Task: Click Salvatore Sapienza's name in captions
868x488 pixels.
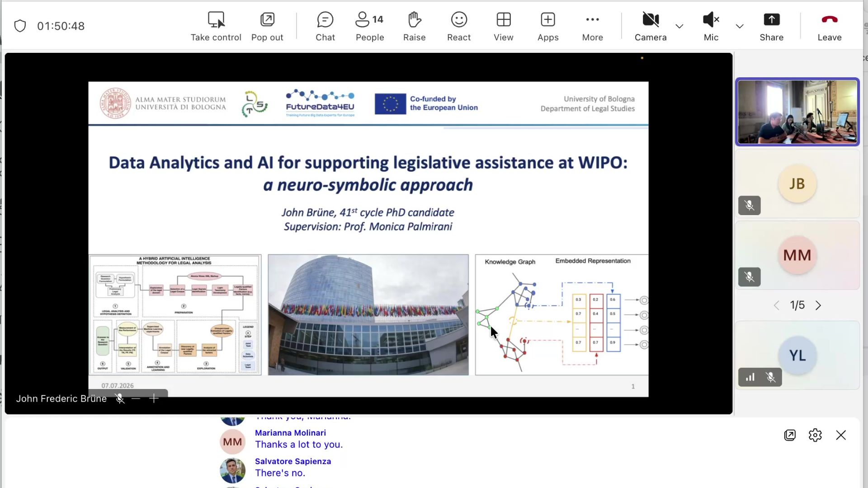Action: [293, 461]
